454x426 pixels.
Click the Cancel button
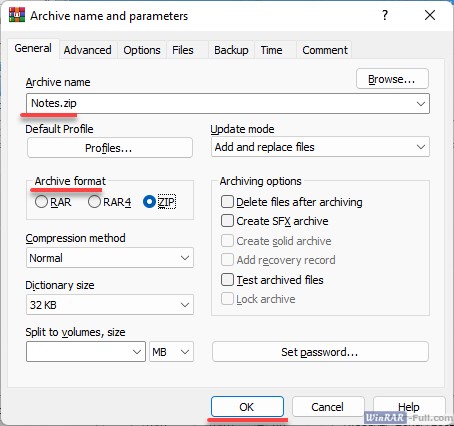[328, 407]
